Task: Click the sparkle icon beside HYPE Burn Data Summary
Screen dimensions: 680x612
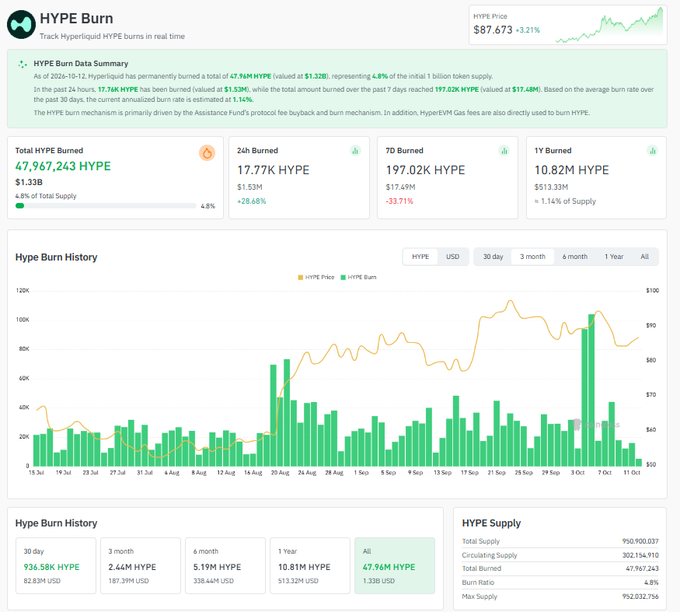Action: point(23,64)
